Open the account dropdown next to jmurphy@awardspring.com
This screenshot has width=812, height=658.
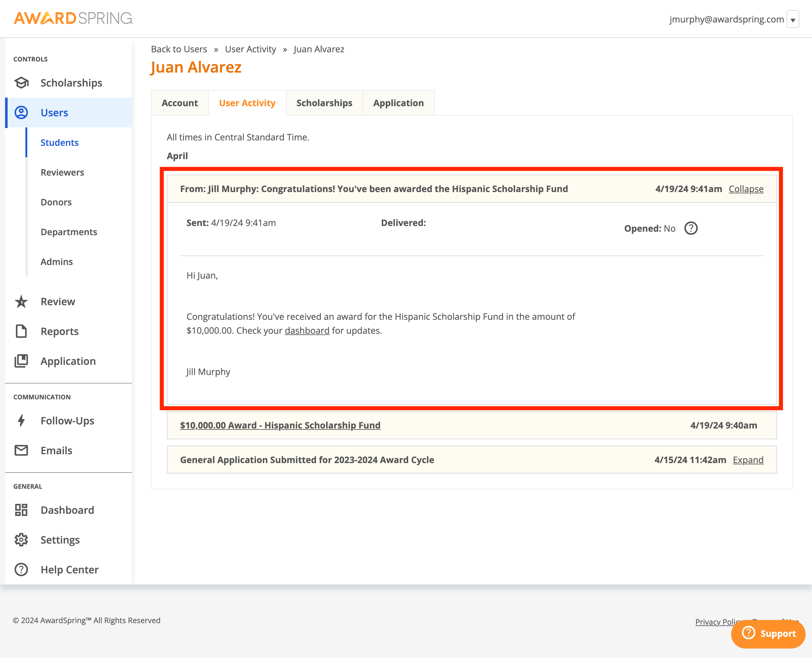tap(793, 19)
